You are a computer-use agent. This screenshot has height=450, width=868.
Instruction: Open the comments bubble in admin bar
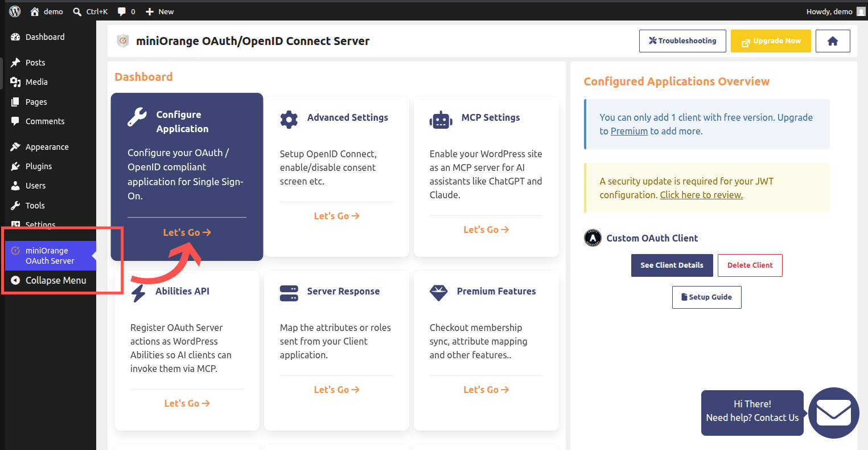121,11
